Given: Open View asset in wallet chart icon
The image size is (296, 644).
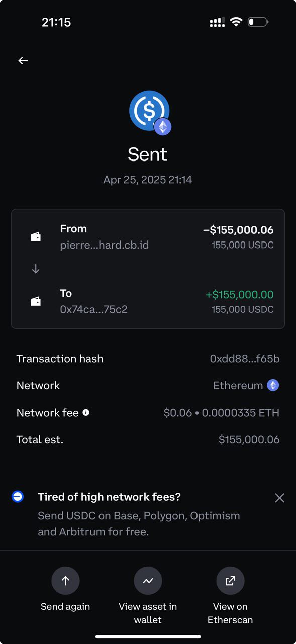Looking at the screenshot, I should [x=148, y=581].
